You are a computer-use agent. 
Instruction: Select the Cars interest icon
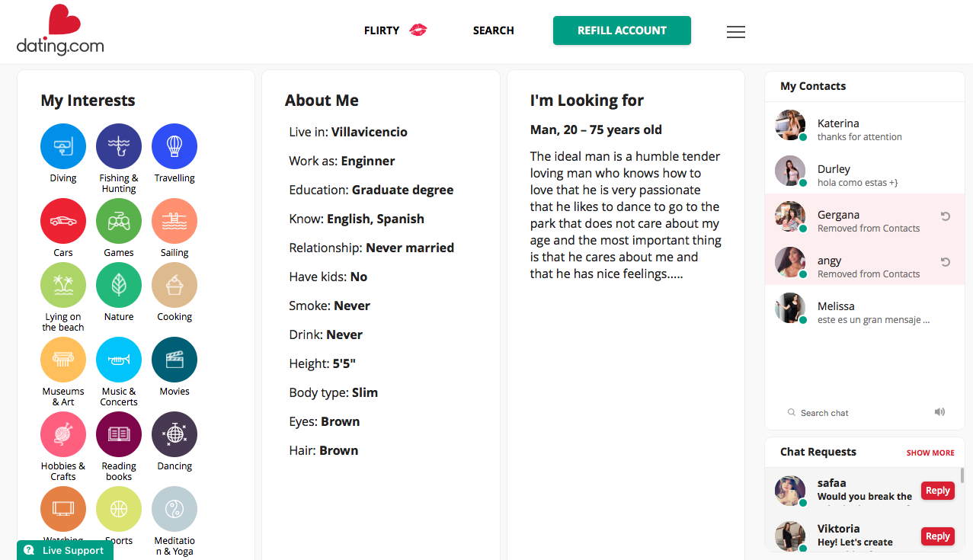point(63,220)
